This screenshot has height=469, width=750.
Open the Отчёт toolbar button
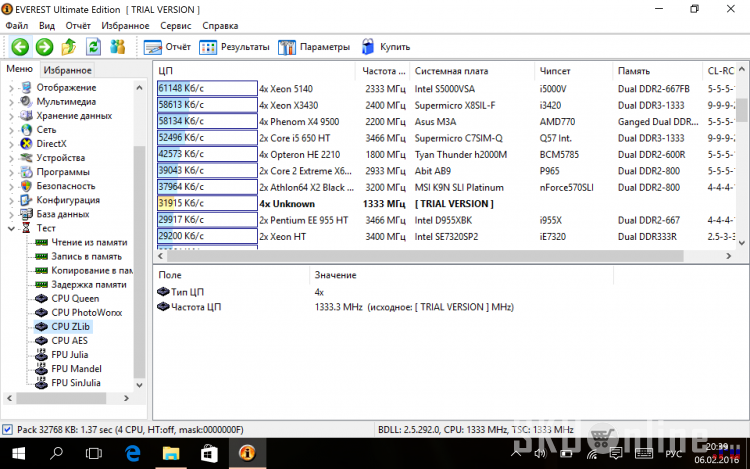click(x=167, y=47)
